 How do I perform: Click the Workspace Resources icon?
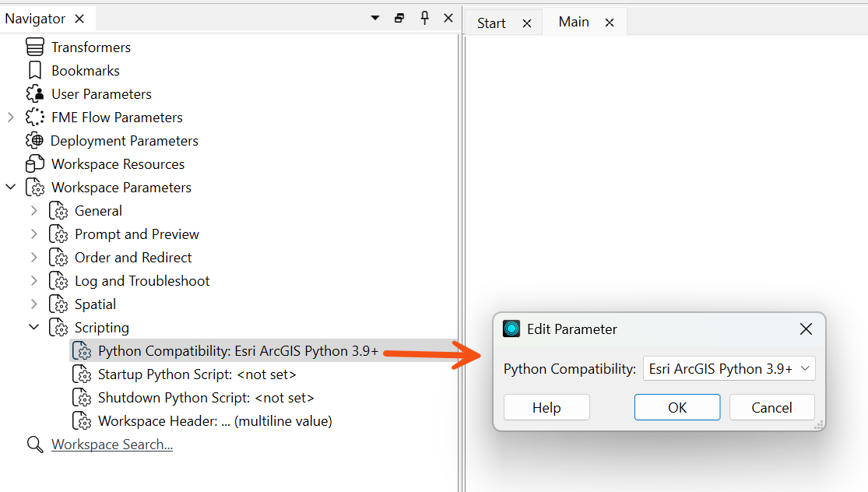click(x=35, y=164)
